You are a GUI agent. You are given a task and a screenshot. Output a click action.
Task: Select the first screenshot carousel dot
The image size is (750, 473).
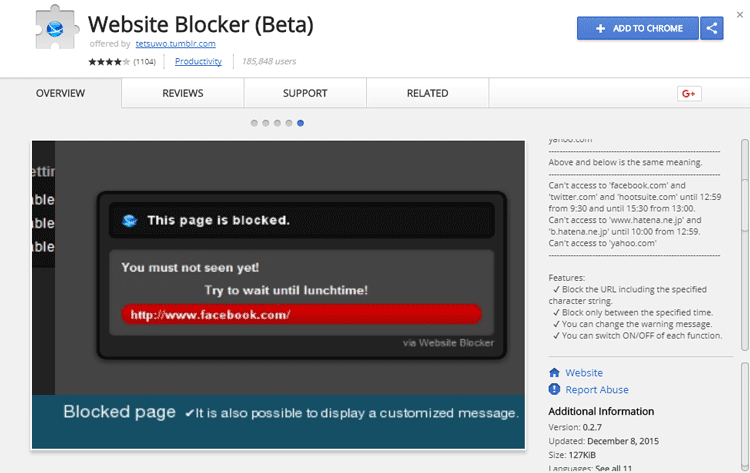coord(254,123)
